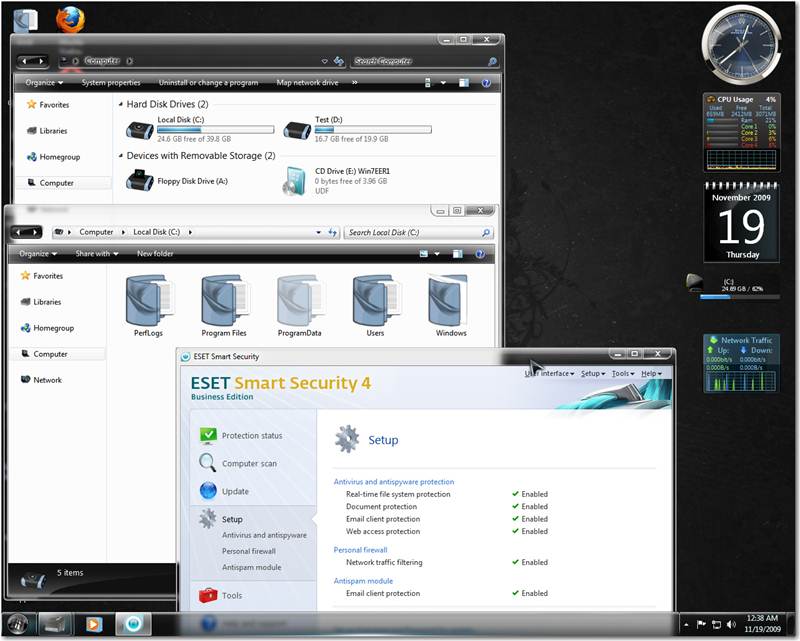Toggle preview pane in Local Disk window

tap(458, 254)
